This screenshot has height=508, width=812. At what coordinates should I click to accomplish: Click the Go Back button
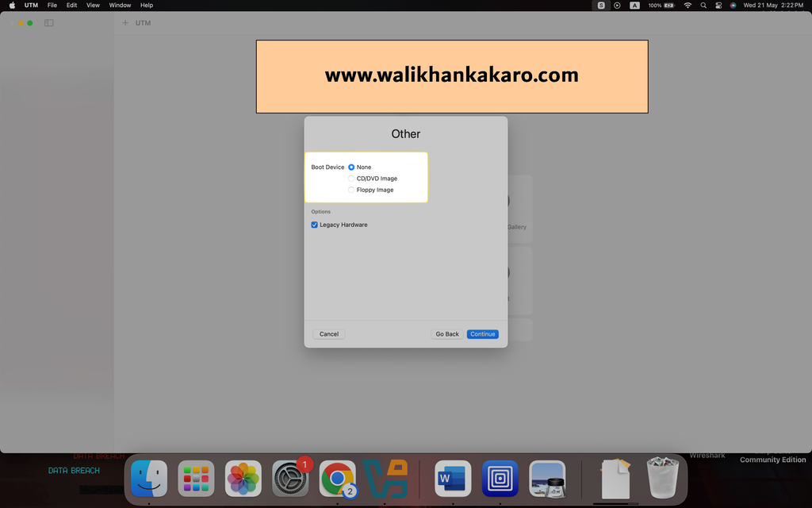pyautogui.click(x=447, y=334)
